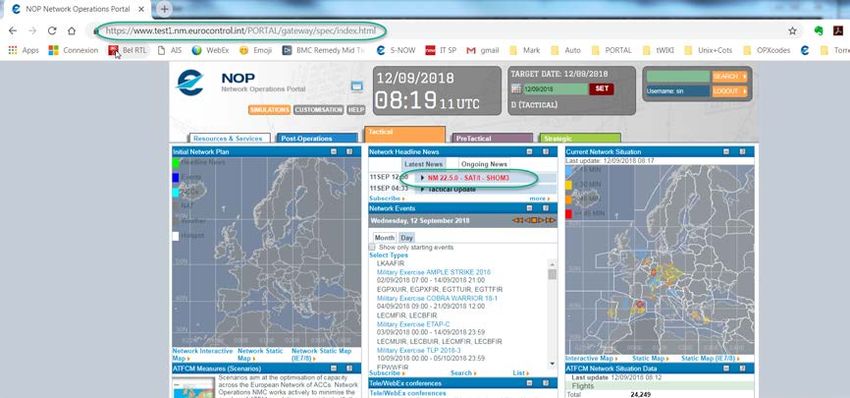
Task: Bookmark page with the star icon
Action: click(793, 31)
